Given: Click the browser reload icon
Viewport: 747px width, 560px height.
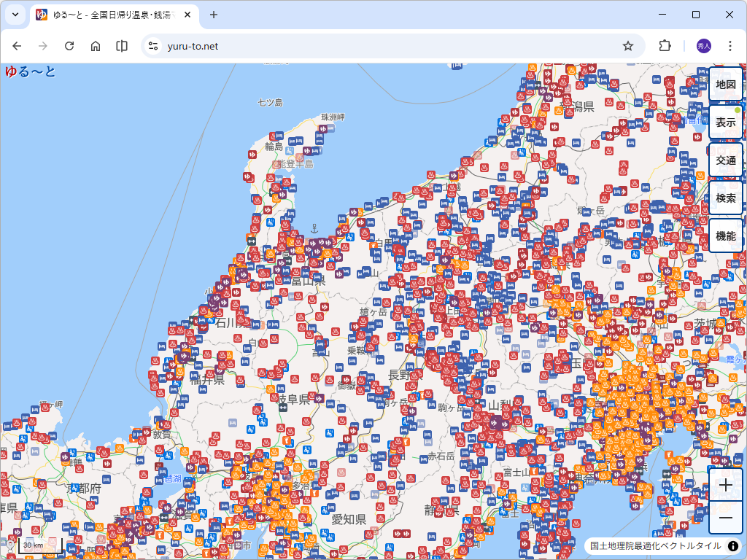Looking at the screenshot, I should tap(69, 45).
